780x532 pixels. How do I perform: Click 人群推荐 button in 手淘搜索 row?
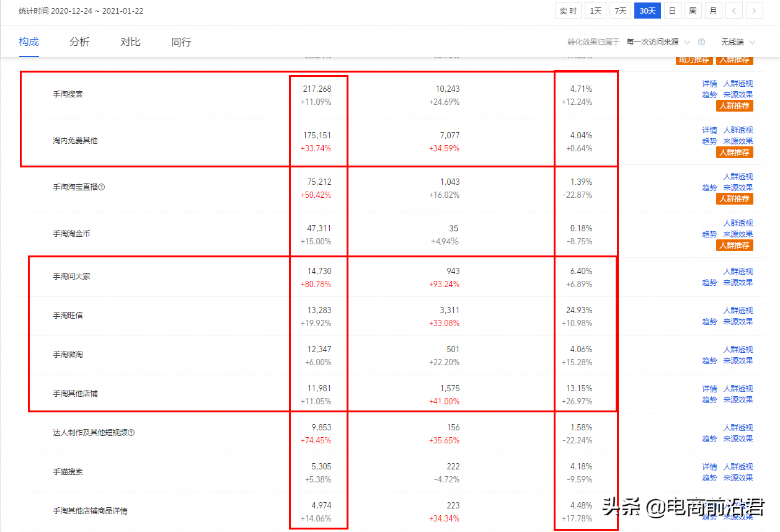coord(735,106)
